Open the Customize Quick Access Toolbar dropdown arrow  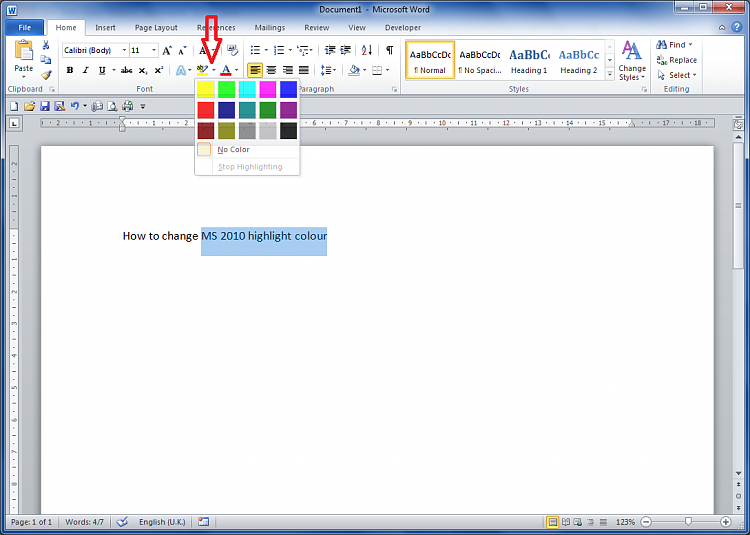(x=143, y=106)
